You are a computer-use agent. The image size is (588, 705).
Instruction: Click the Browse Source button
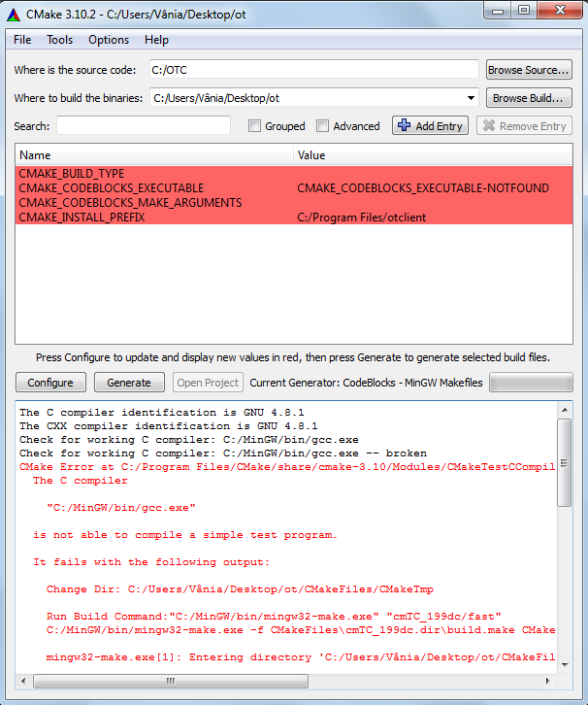point(529,70)
